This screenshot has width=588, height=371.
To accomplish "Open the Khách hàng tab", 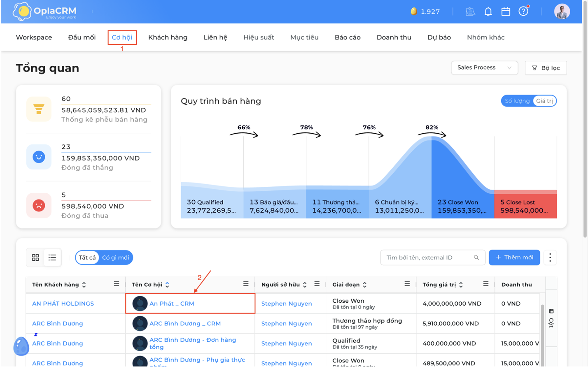I will (x=168, y=37).
